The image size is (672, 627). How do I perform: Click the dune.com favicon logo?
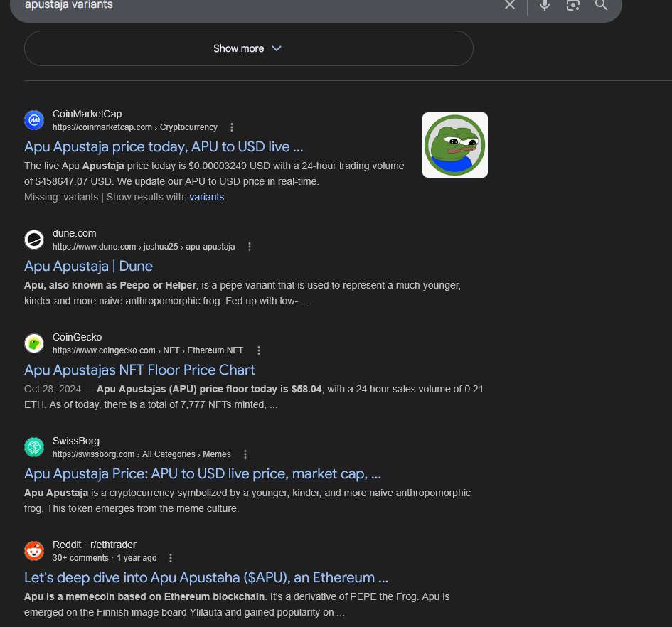[34, 240]
